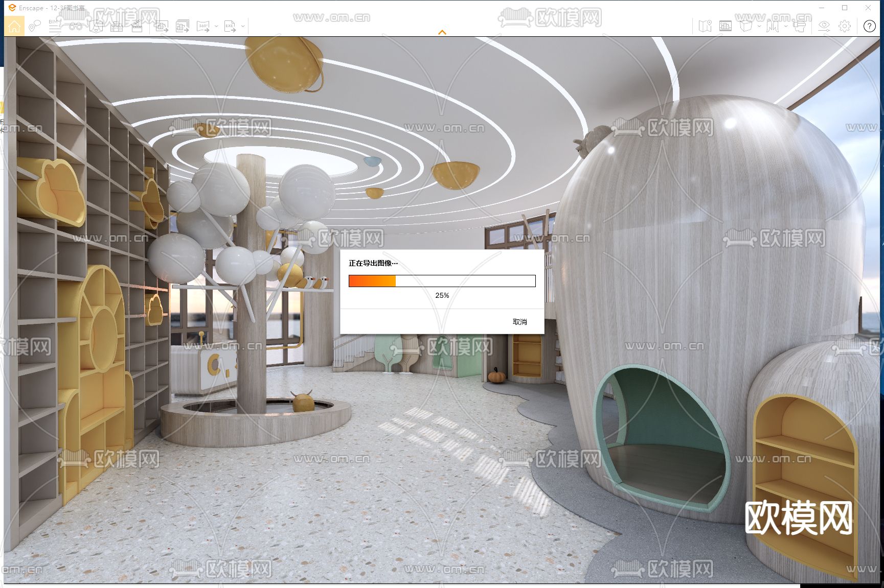Click the walking figure navigation icon

[773, 26]
